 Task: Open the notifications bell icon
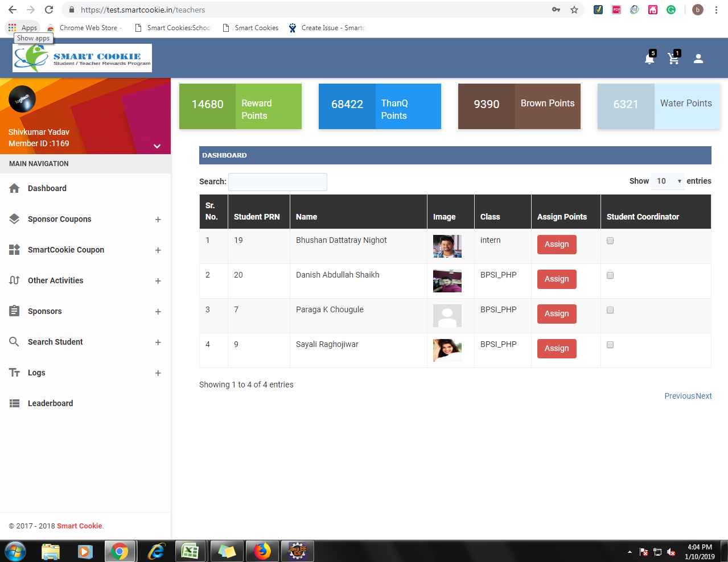click(649, 59)
